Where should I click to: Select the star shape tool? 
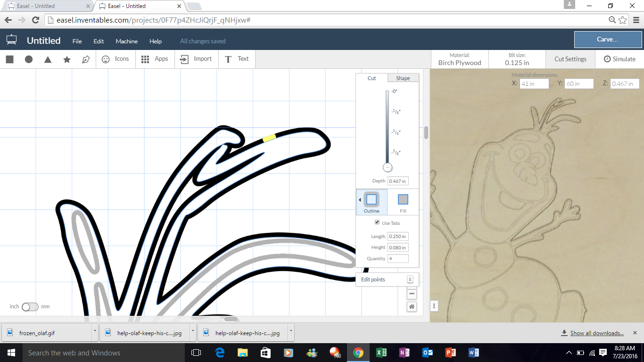67,59
